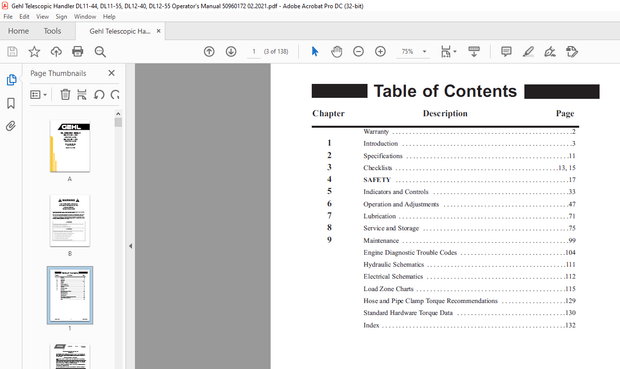Open the Window menu

[85, 17]
